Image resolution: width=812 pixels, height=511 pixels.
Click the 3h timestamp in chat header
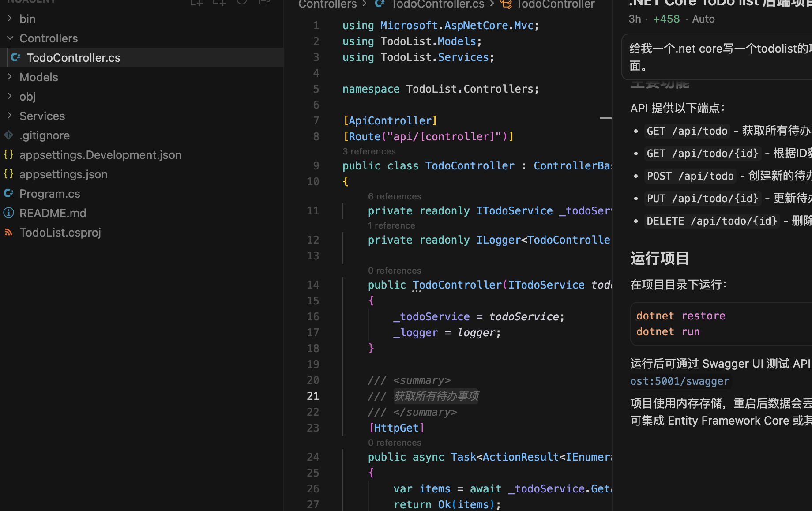click(635, 19)
